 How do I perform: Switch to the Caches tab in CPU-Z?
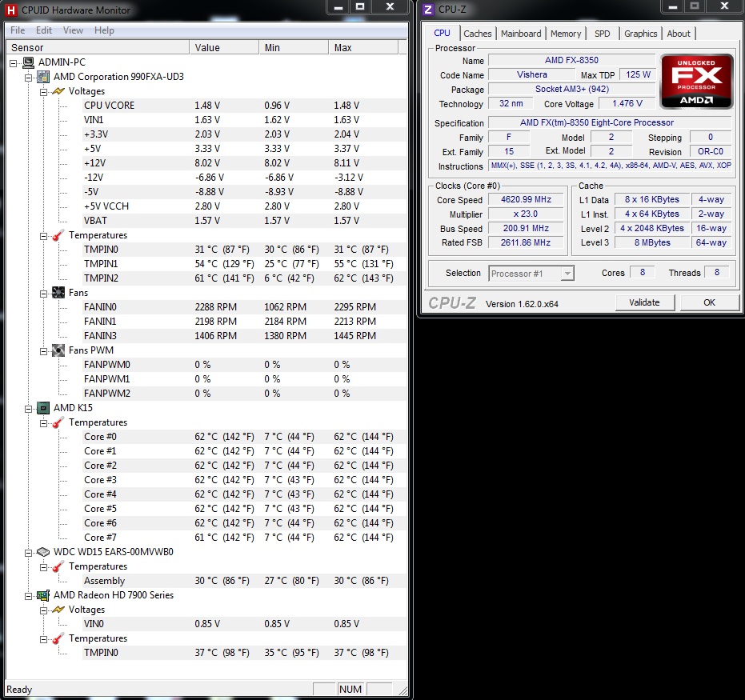click(x=478, y=34)
